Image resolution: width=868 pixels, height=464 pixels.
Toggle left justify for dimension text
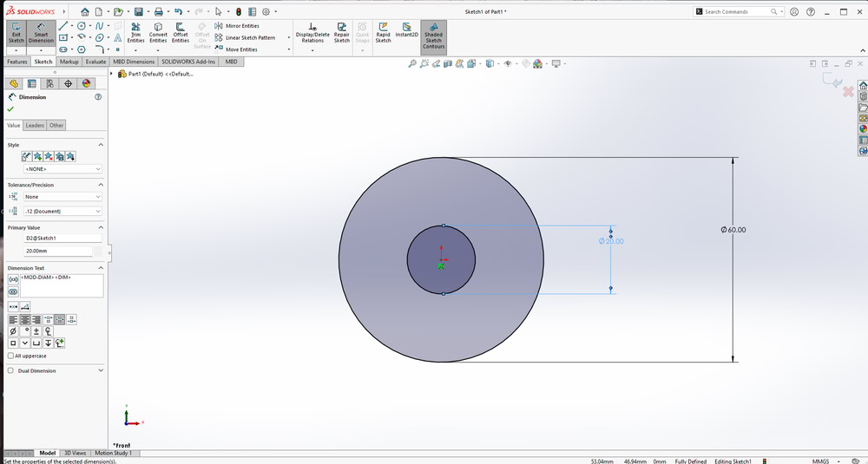(13, 319)
